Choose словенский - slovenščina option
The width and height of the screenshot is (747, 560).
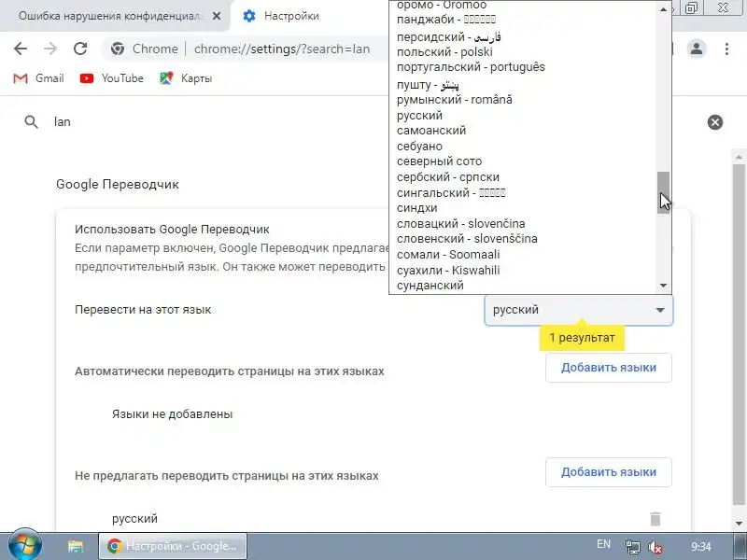point(523,239)
